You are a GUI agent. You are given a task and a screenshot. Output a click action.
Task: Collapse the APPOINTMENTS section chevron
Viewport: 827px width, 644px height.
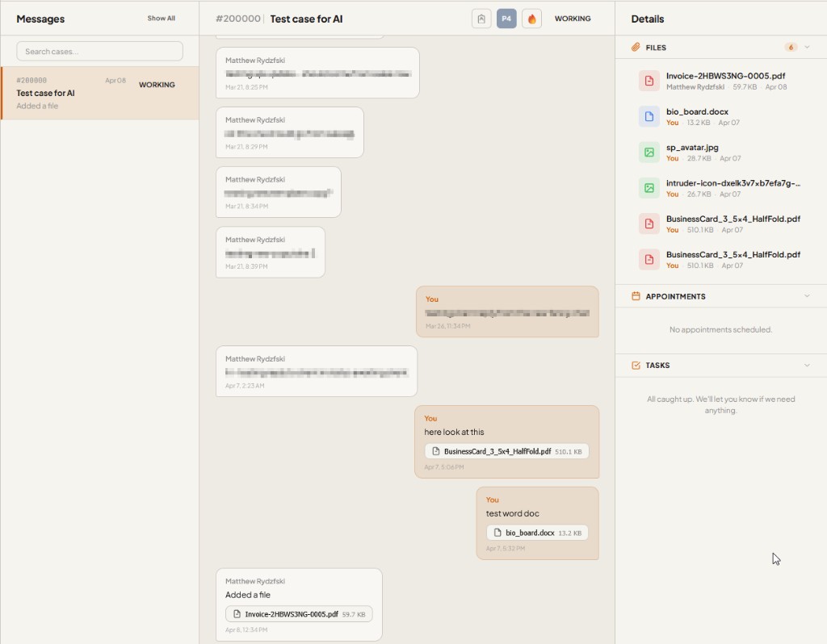click(x=807, y=295)
